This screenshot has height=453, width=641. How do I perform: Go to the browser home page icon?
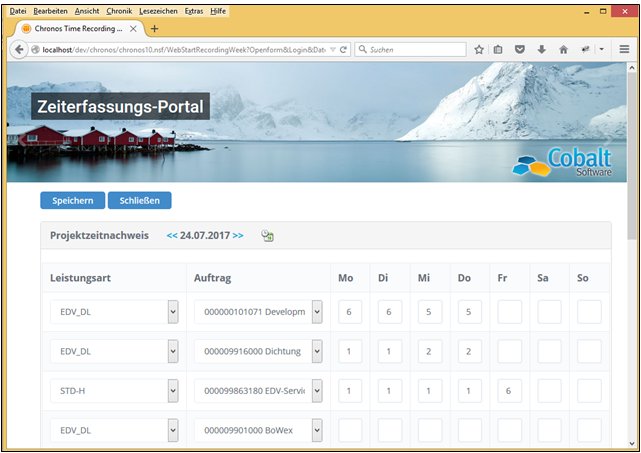tap(563, 49)
